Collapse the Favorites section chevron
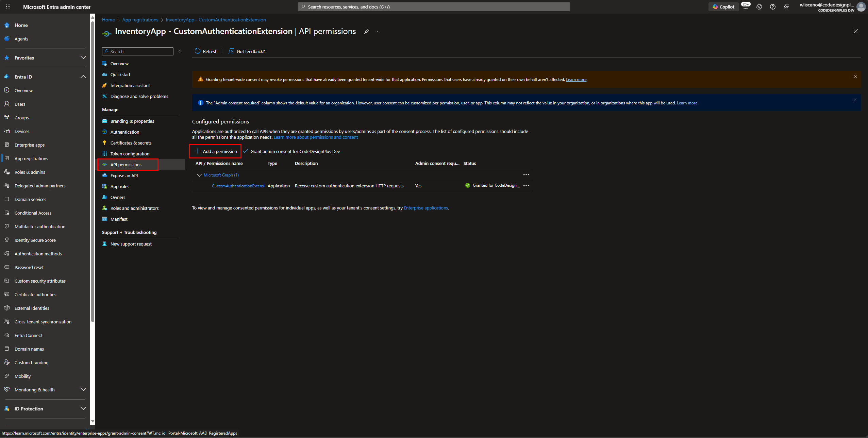This screenshot has height=438, width=868. click(83, 57)
